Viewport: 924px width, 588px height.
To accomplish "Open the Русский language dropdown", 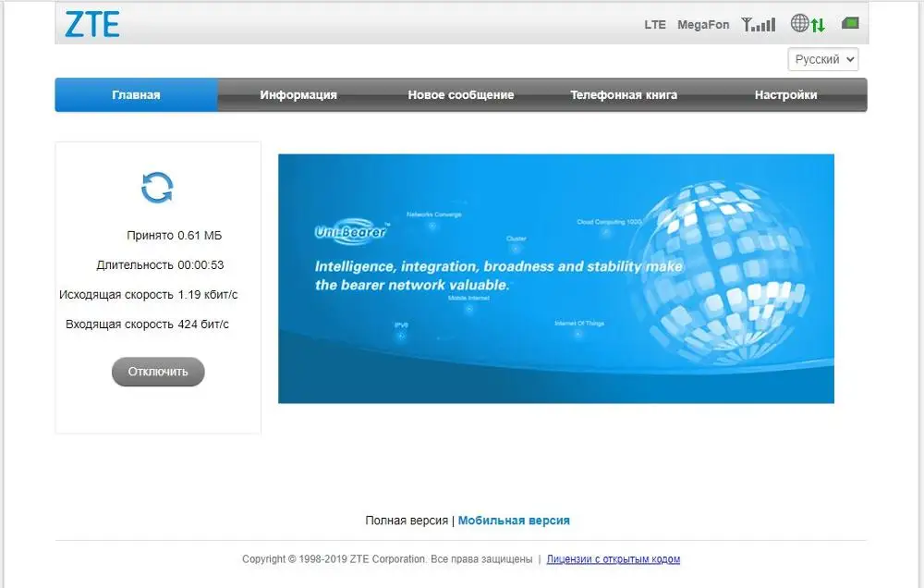I will coord(823,59).
